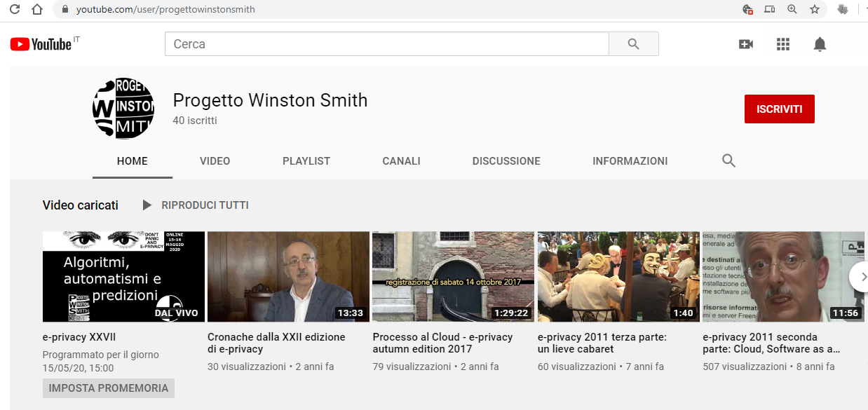Click the play triangle next to Riproduci tutti

(147, 205)
